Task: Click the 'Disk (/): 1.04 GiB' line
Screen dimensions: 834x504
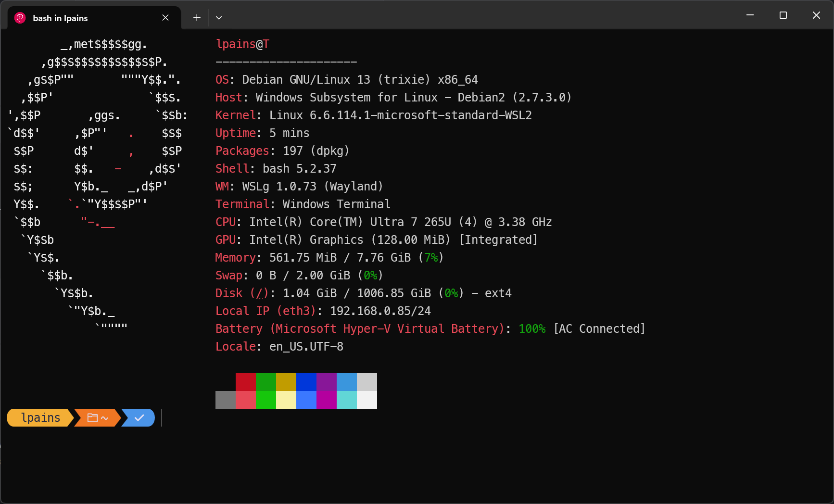Action: click(364, 293)
